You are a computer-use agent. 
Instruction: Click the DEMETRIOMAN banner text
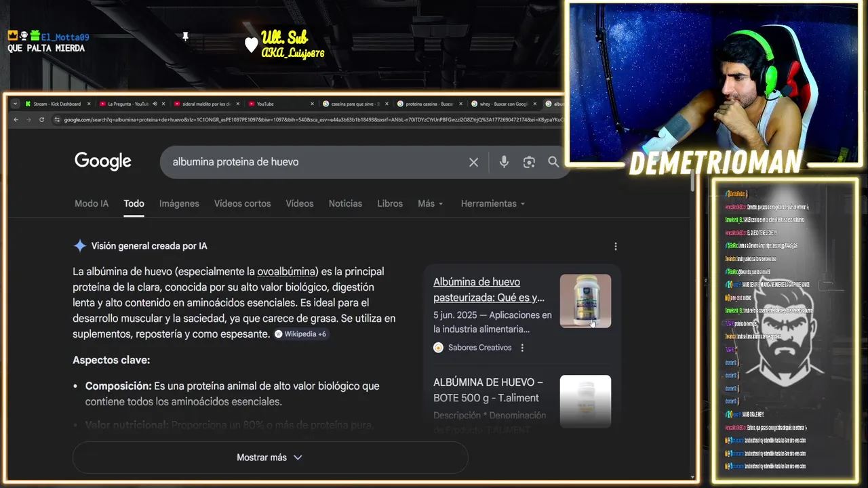pyautogui.click(x=716, y=163)
